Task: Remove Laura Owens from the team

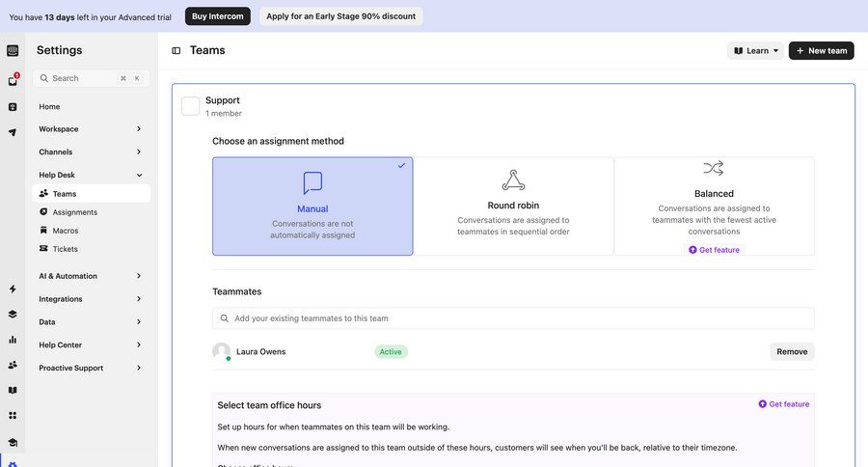Action: (x=792, y=351)
